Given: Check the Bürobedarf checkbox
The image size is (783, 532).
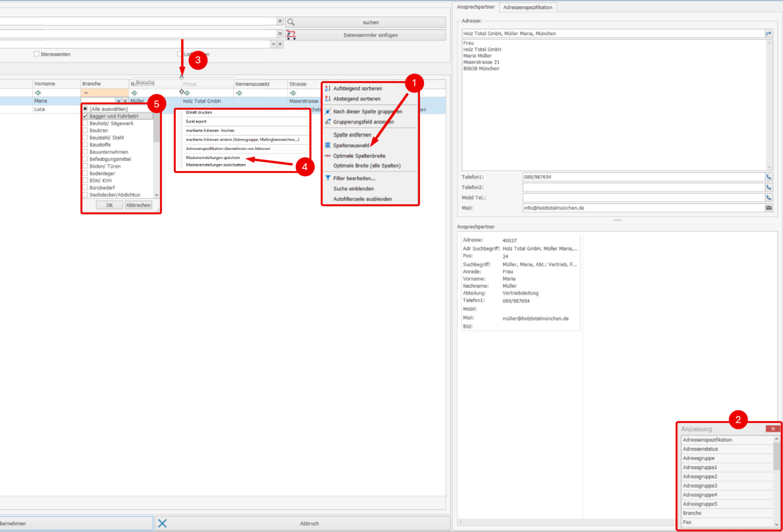Looking at the screenshot, I should 85,188.
